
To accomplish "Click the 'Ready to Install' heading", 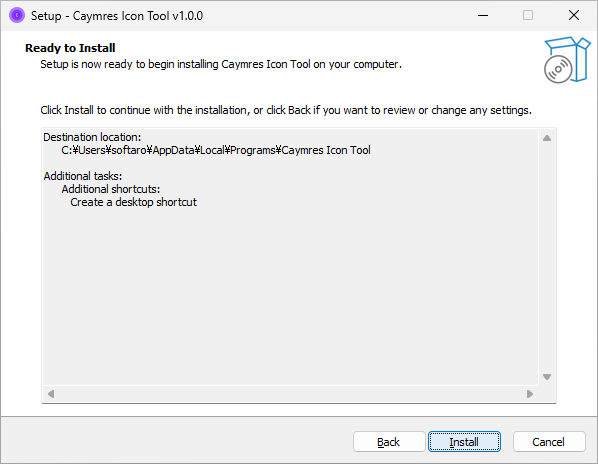I will coord(70,48).
